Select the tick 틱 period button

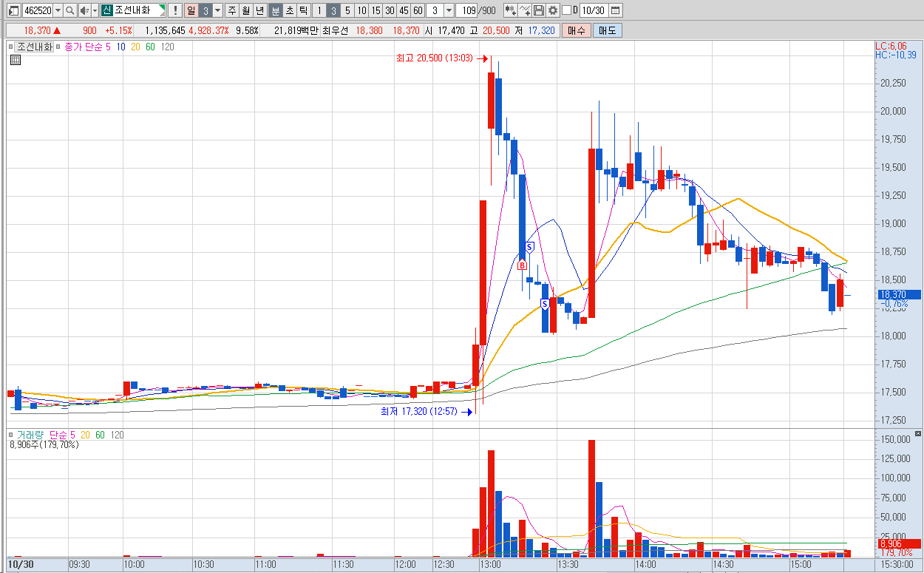coord(303,10)
